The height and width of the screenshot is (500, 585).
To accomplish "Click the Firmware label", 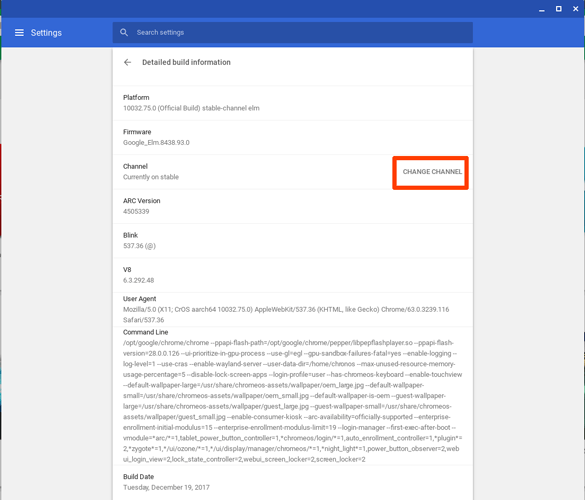I will tap(137, 132).
